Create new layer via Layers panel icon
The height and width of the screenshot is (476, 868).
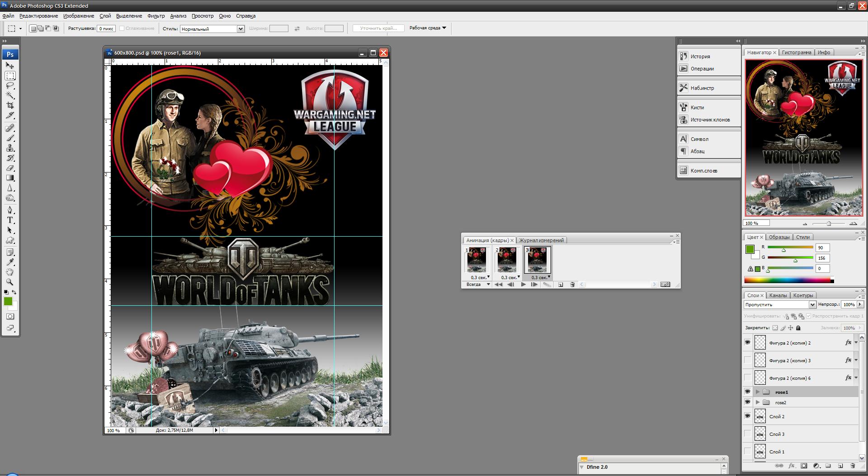(x=840, y=466)
